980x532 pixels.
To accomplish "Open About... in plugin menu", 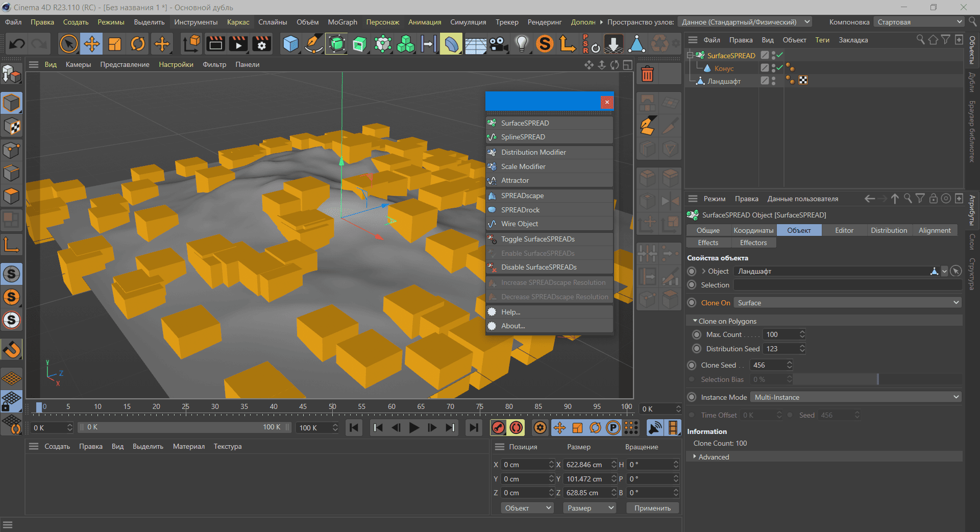I will tap(549, 326).
